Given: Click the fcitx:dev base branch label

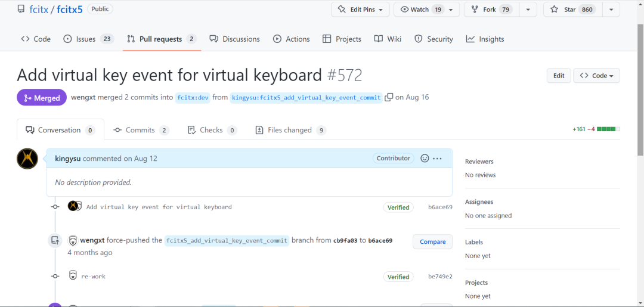Looking at the screenshot, I should pos(193,98).
